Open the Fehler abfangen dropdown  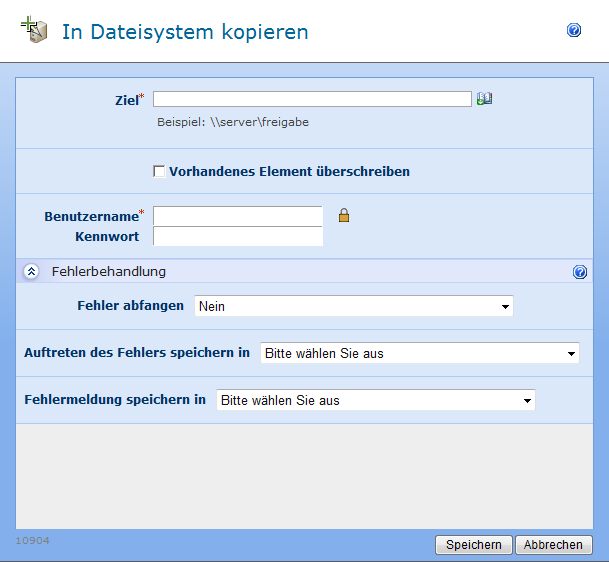[354, 306]
